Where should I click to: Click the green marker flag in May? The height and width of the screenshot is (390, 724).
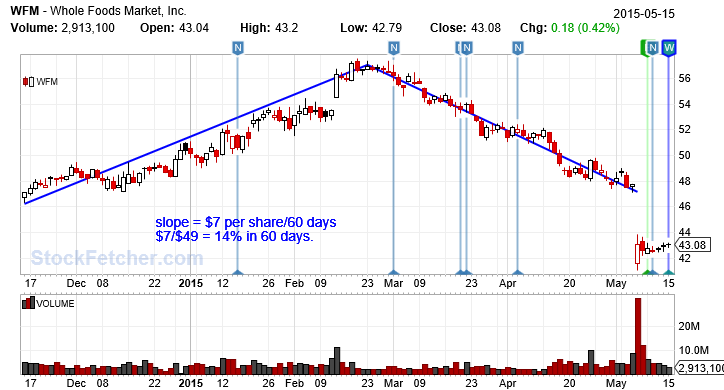(x=643, y=48)
